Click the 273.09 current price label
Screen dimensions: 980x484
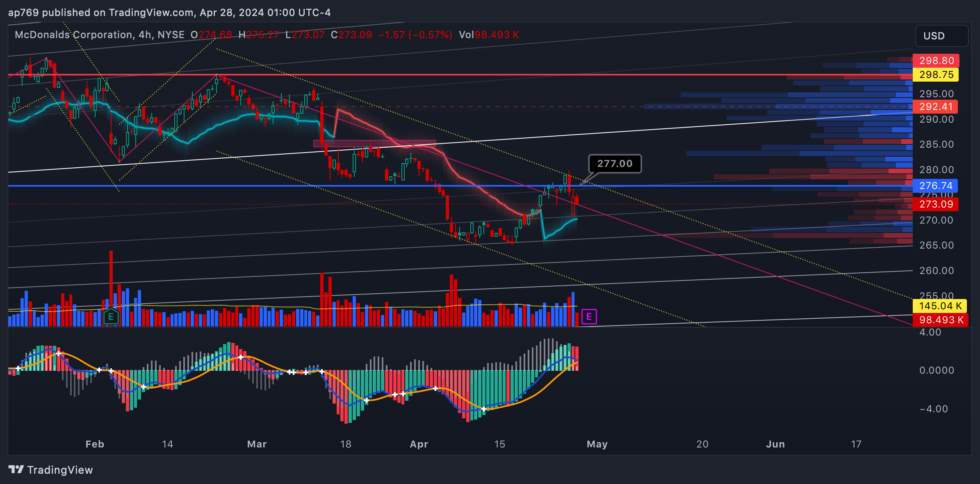[935, 204]
